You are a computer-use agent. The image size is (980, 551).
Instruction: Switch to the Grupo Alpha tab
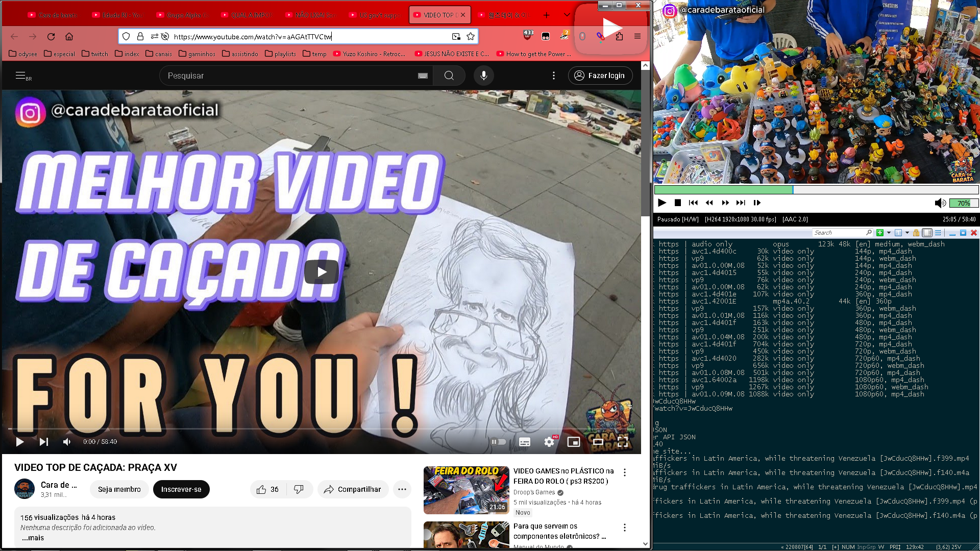click(x=182, y=15)
